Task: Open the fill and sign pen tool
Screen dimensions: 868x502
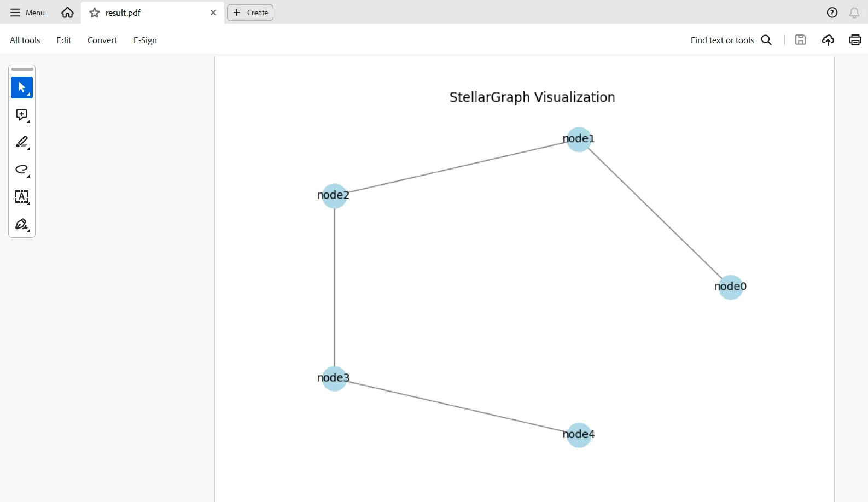Action: [x=22, y=225]
